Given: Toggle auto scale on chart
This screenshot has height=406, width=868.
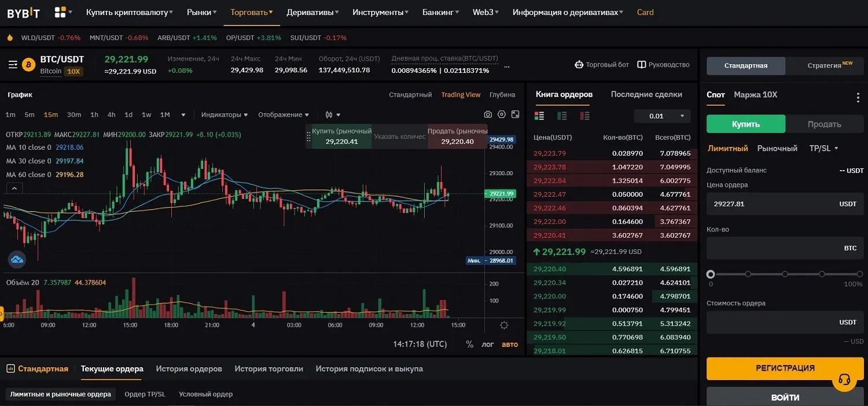Looking at the screenshot, I should click(x=510, y=345).
